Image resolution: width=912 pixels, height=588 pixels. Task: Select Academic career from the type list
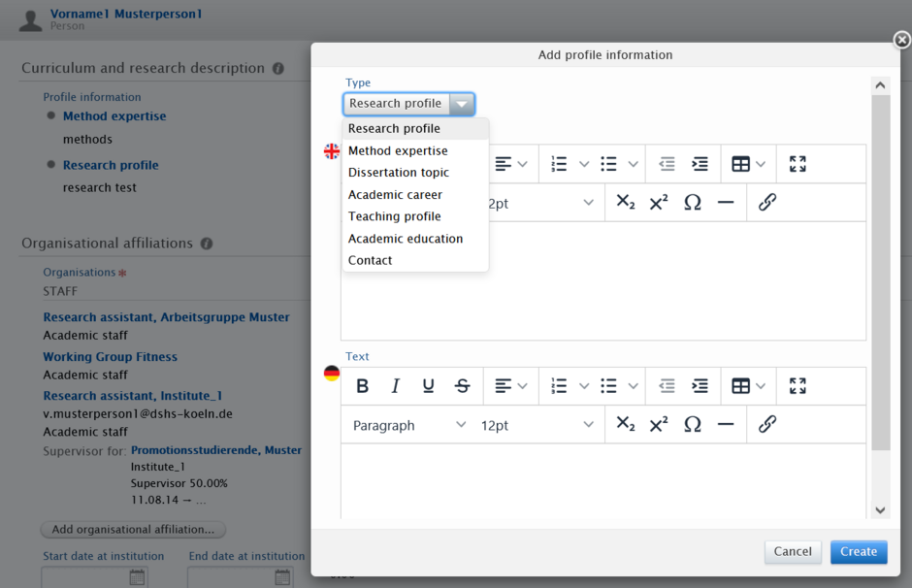(415, 195)
